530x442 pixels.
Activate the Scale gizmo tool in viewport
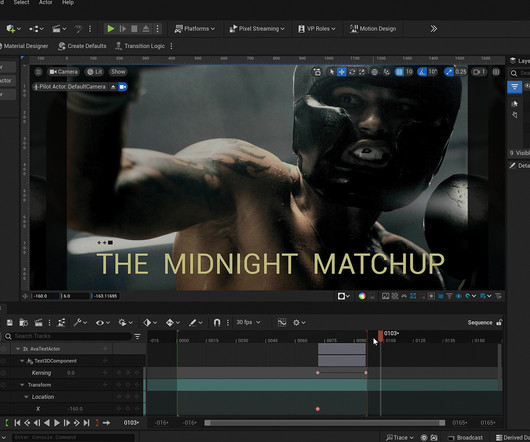[x=362, y=72]
